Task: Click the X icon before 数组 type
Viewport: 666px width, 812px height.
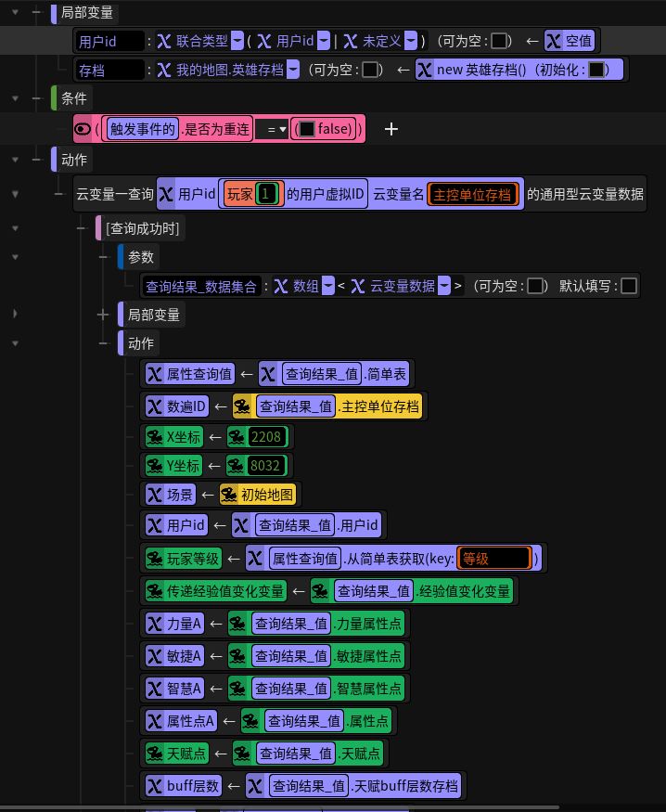Action: (281, 286)
